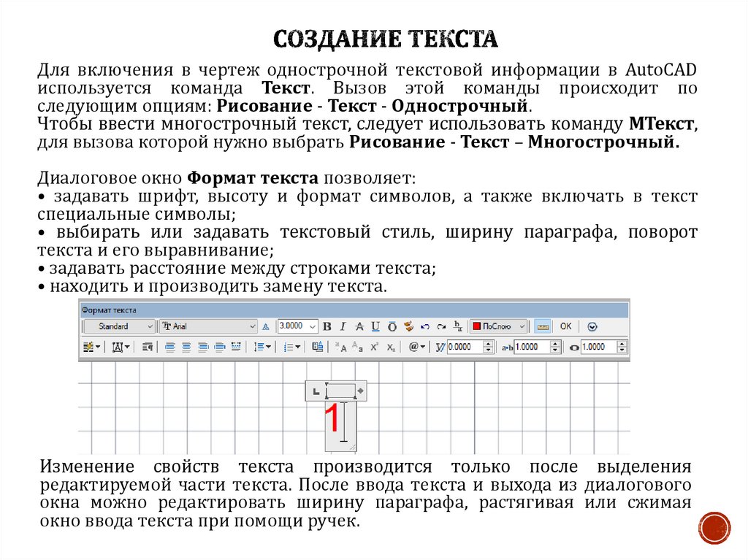Expand the Arial font dropdown
748x560 pixels.
tap(208, 326)
